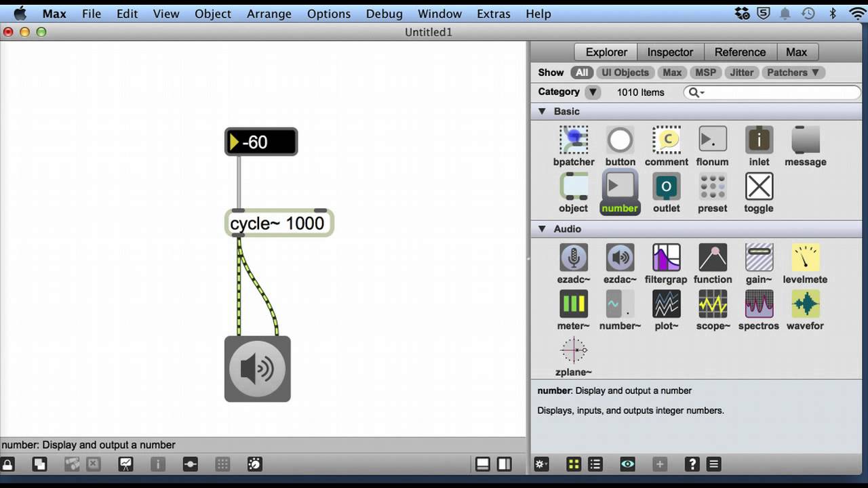This screenshot has width=868, height=488.
Task: Toggle presentation mode icon in patcher toolbar
Action: click(x=125, y=464)
